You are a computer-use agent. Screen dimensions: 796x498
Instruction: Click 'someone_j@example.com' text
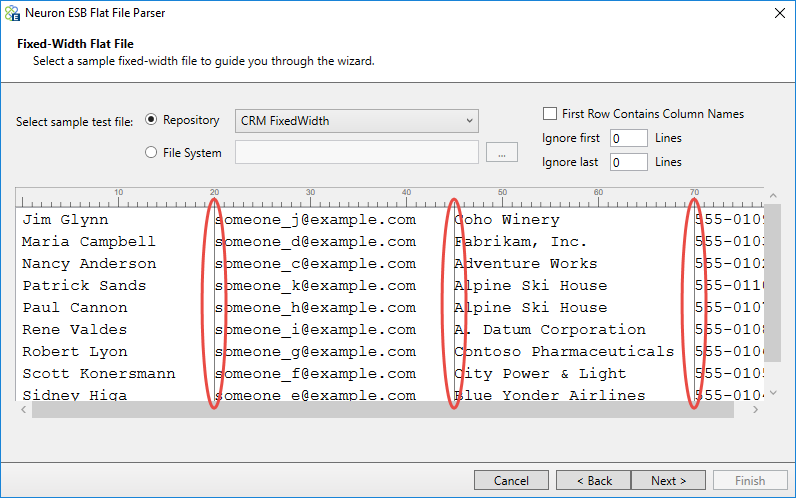click(x=315, y=220)
